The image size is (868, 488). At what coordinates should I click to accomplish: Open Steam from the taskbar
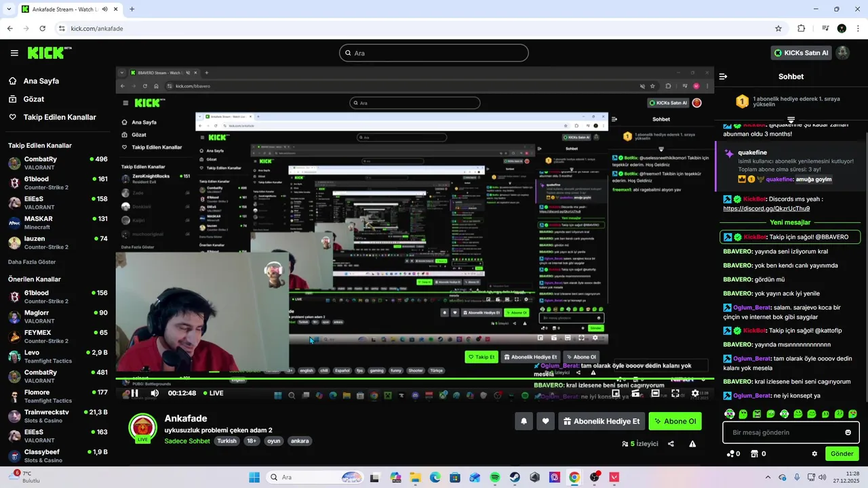(515, 477)
